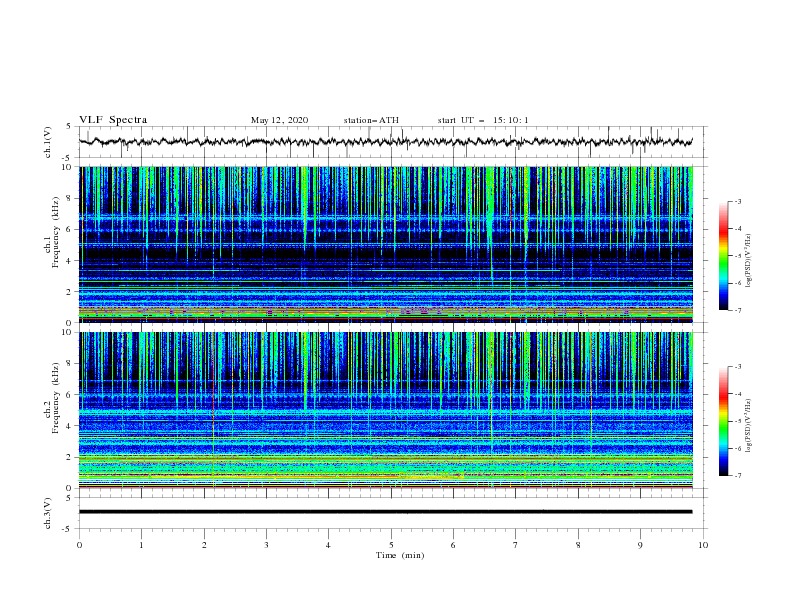
Task: Click the "ch.1(V)" axis label
Action: coord(48,142)
